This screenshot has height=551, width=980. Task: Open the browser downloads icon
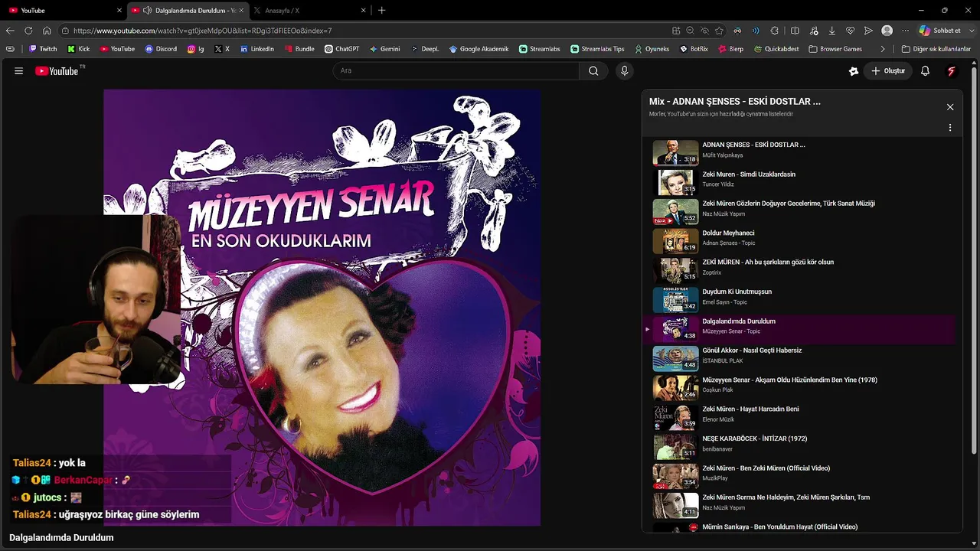831,31
